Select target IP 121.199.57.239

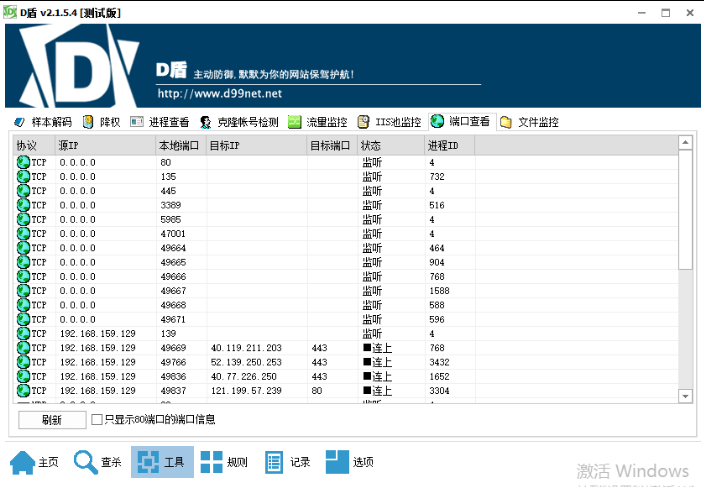pos(246,391)
